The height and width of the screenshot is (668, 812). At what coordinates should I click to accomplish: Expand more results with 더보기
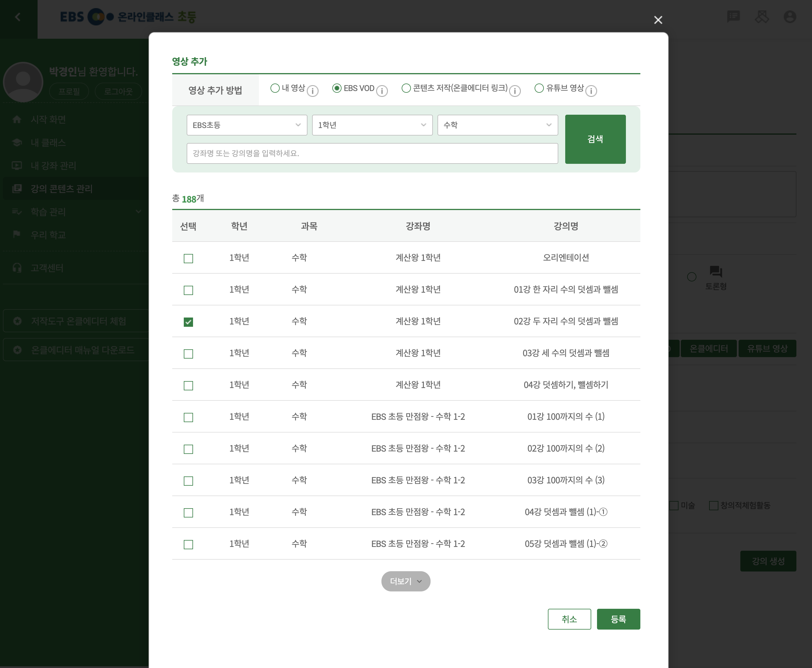(406, 581)
